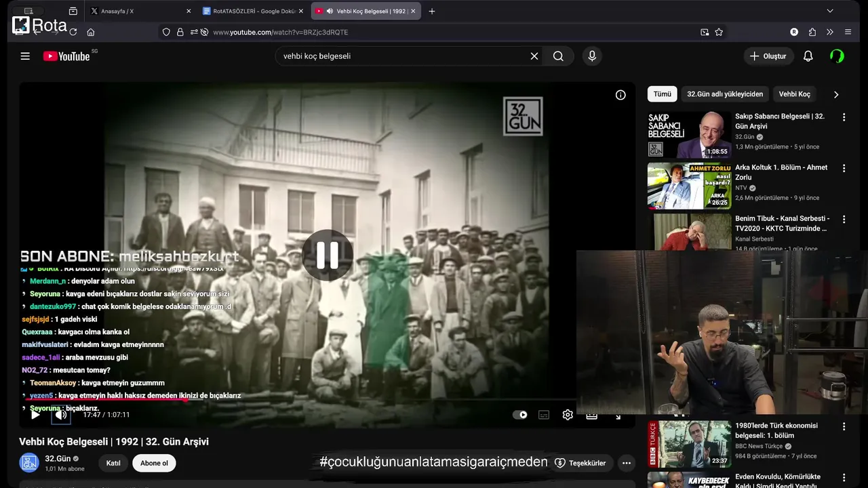Go to browser home page icon
The width and height of the screenshot is (868, 488).
point(91,32)
